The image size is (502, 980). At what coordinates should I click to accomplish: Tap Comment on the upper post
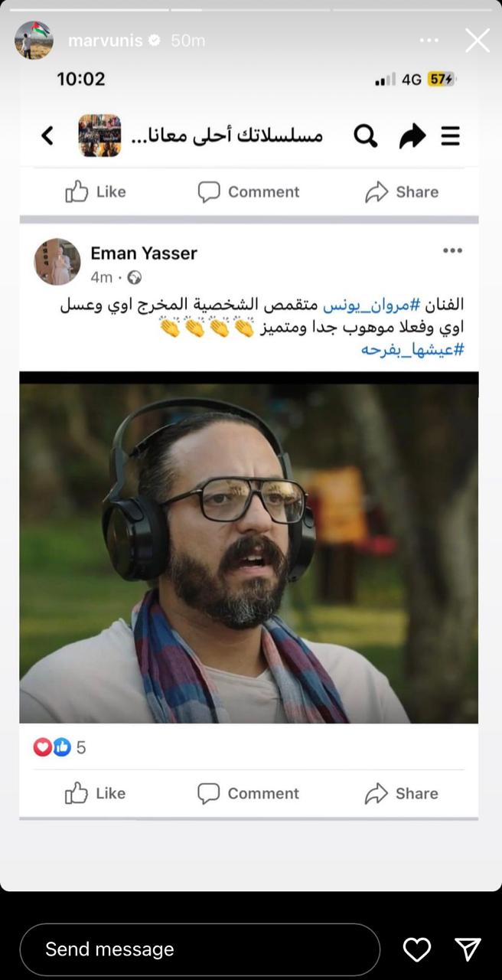[x=248, y=191]
